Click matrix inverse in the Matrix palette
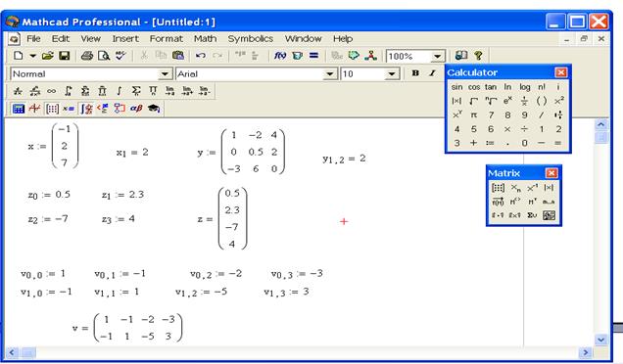623x364 pixels. point(532,188)
